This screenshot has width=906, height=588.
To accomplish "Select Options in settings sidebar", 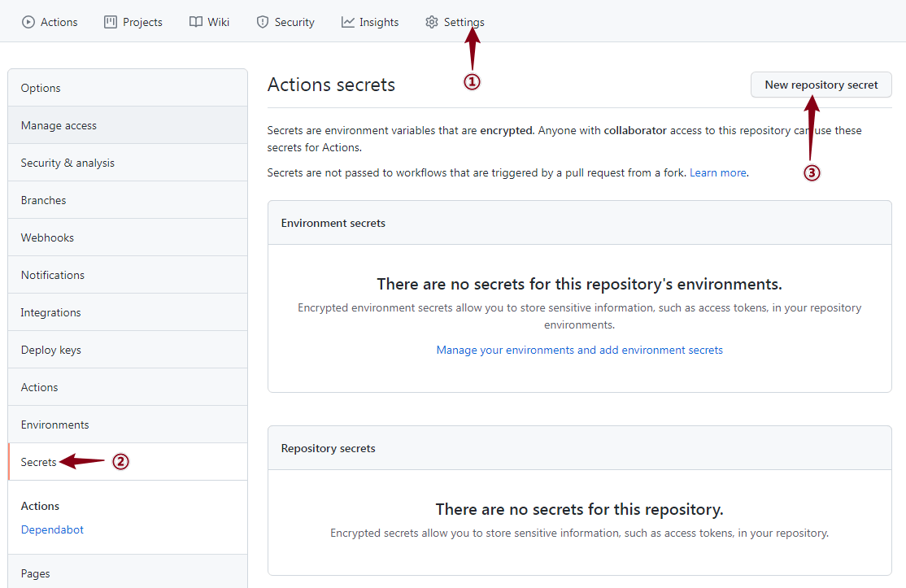I will click(x=41, y=88).
